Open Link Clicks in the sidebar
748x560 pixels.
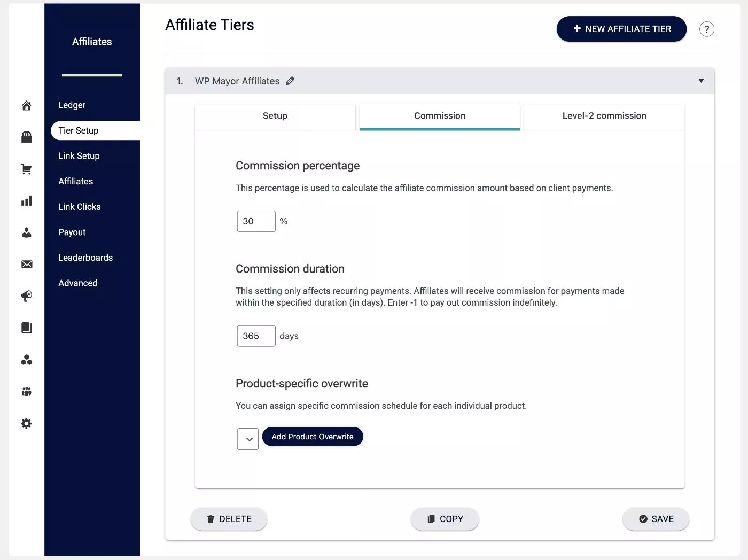(x=80, y=207)
